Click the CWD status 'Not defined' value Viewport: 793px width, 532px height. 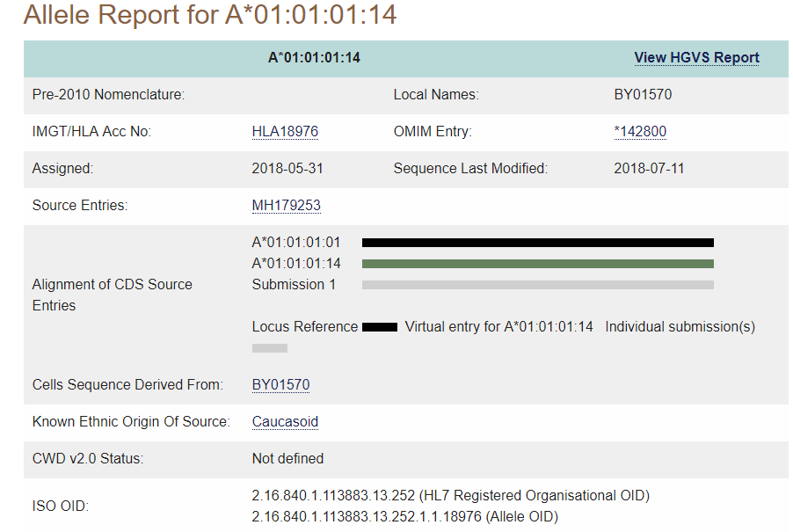click(x=287, y=459)
